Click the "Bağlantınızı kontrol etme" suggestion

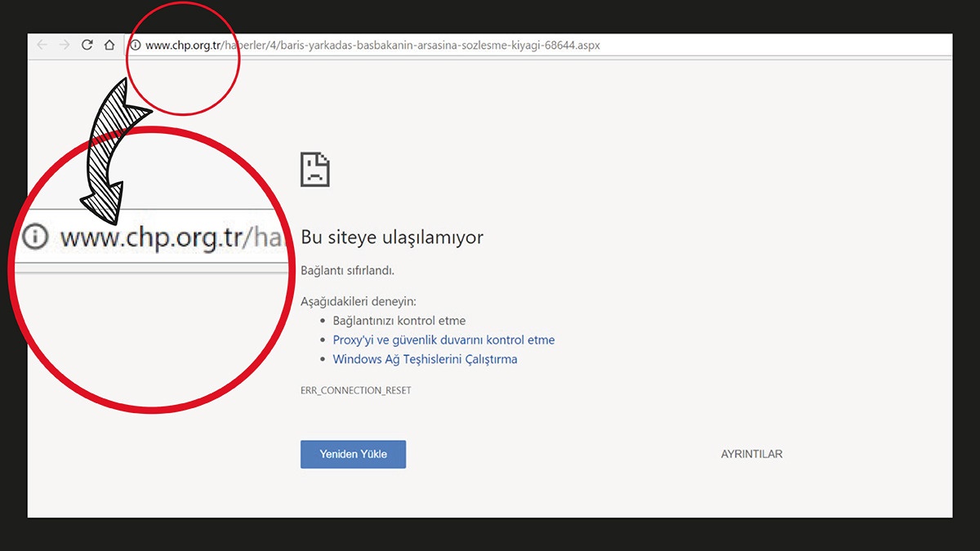tap(399, 321)
